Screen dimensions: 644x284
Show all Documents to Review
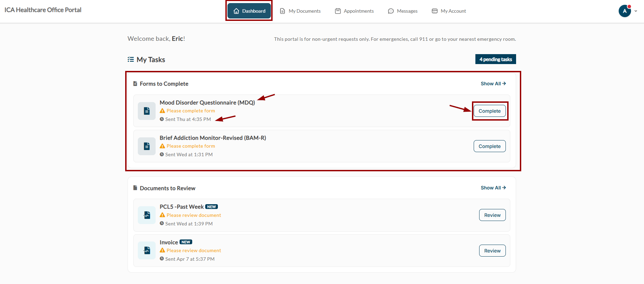tap(493, 188)
